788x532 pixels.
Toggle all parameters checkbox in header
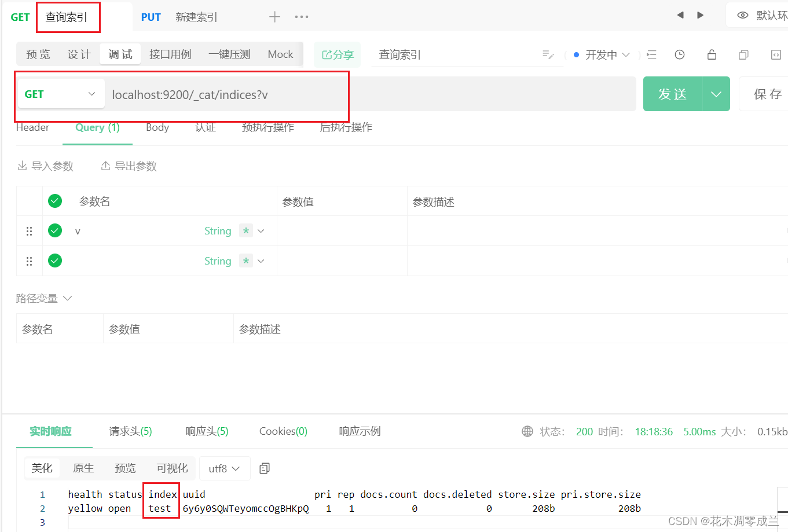point(55,201)
